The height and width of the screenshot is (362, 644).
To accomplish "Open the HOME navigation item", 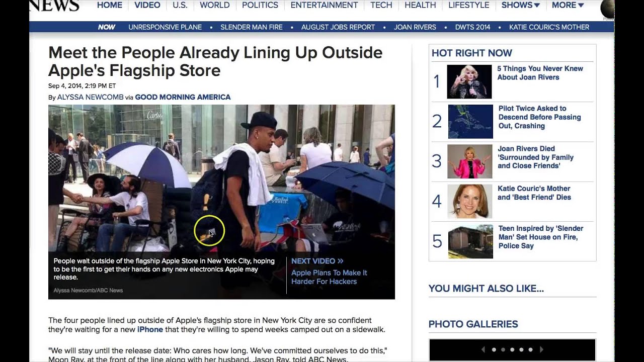I will (110, 5).
